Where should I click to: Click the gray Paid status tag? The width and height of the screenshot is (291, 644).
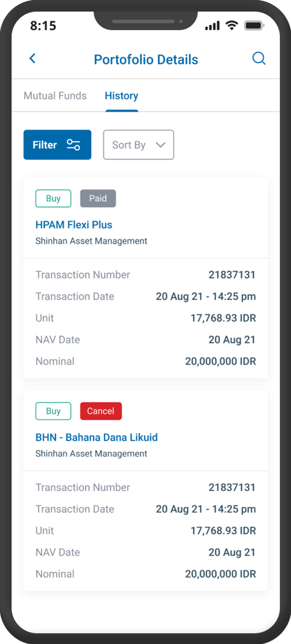(98, 198)
